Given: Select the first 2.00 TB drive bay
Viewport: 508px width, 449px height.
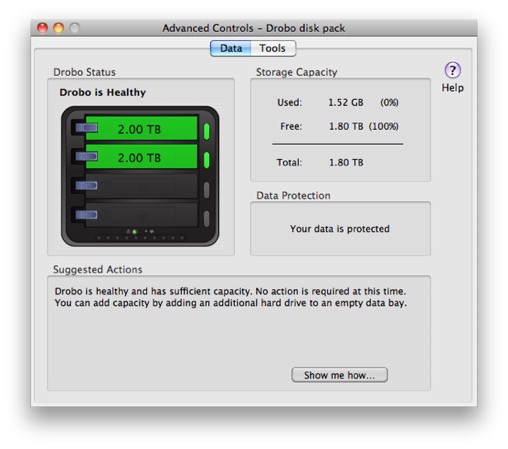Looking at the screenshot, I should pyautogui.click(x=141, y=129).
